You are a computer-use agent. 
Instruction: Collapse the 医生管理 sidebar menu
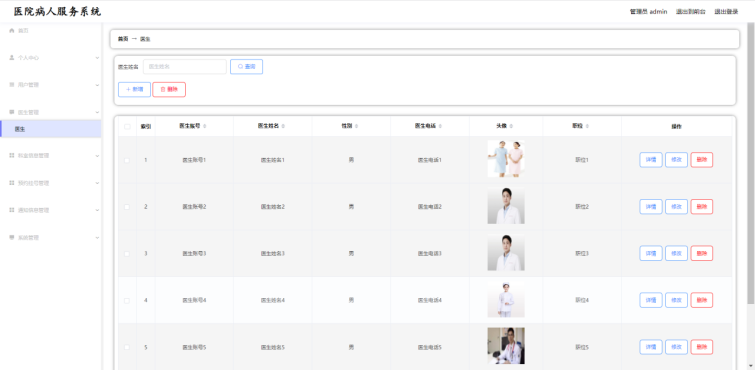click(51, 112)
